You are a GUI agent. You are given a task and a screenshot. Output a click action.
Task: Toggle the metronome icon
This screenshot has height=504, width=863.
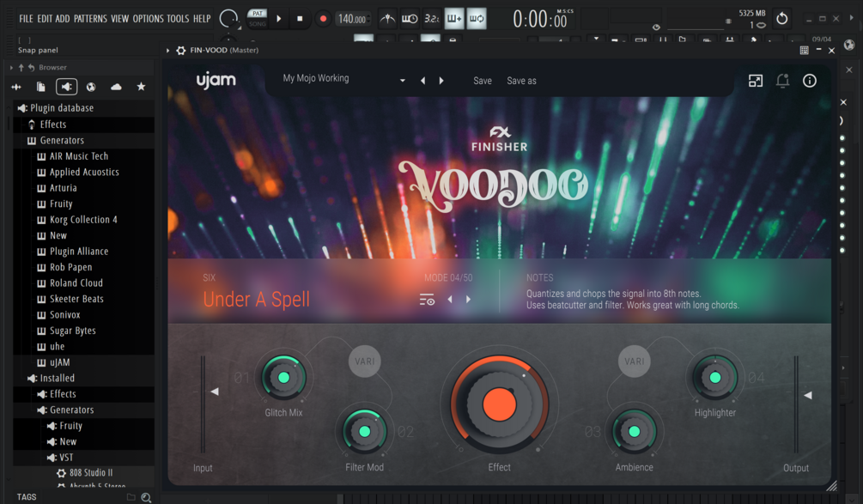point(387,19)
